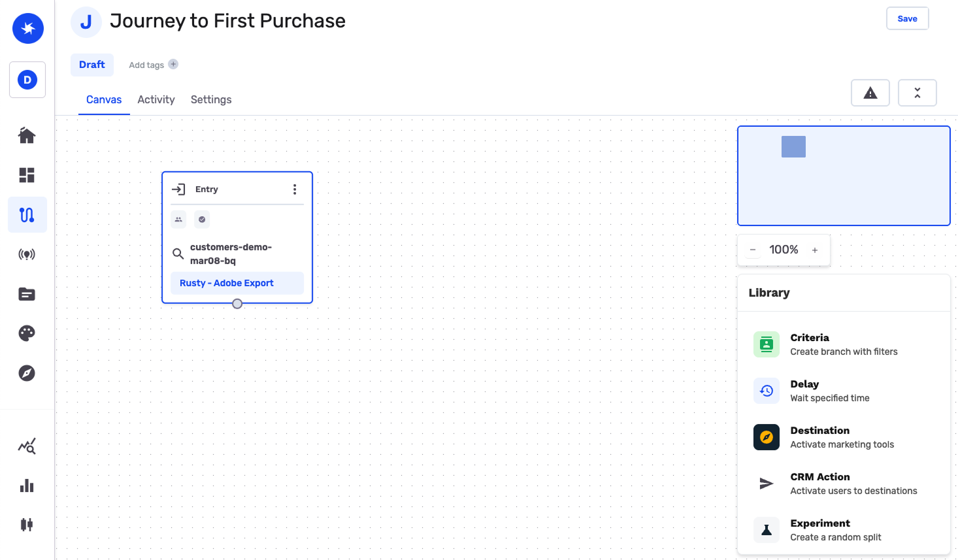958x560 pixels.
Task: Open the Home icon in sidebar
Action: tap(27, 135)
